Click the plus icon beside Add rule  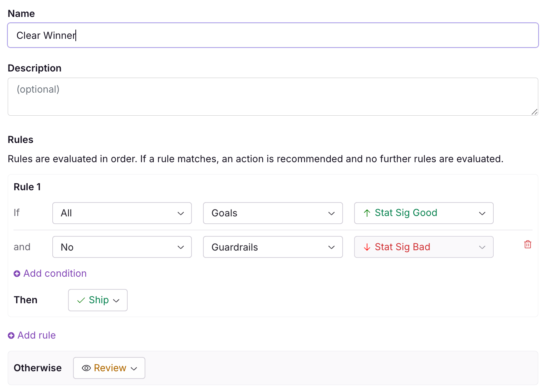(11, 336)
